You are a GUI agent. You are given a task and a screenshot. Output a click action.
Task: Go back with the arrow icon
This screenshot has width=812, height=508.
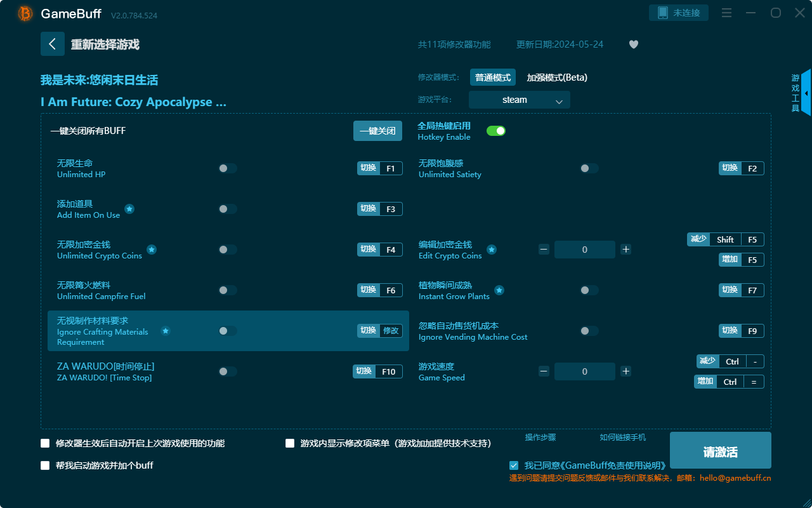pyautogui.click(x=53, y=44)
